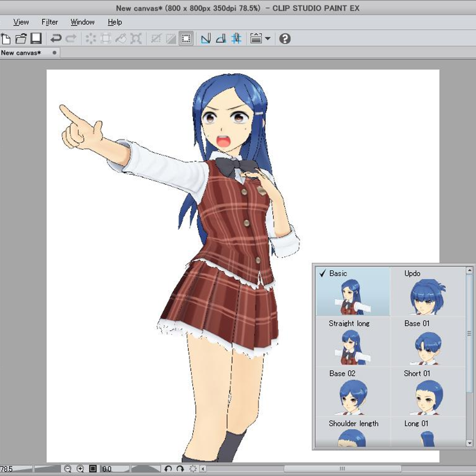Click the secondary zoom slider beside 78.5

[47, 469]
